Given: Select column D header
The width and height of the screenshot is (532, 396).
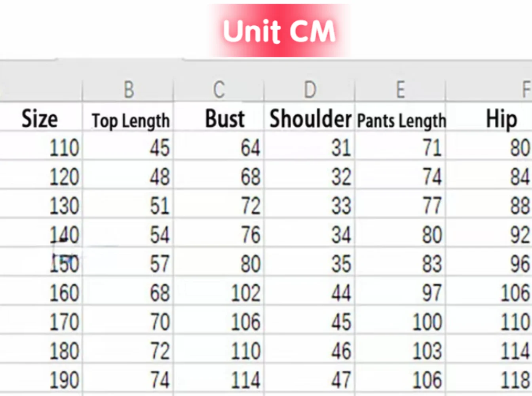Looking at the screenshot, I should click(x=310, y=90).
